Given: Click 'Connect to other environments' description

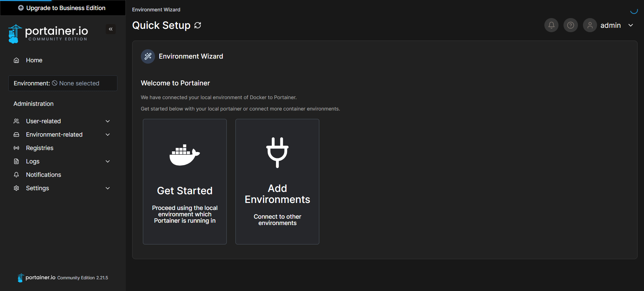Looking at the screenshot, I should (x=277, y=220).
